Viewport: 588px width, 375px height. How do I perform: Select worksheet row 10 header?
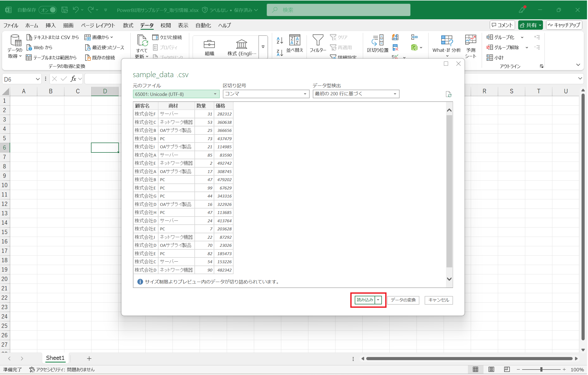(5, 185)
